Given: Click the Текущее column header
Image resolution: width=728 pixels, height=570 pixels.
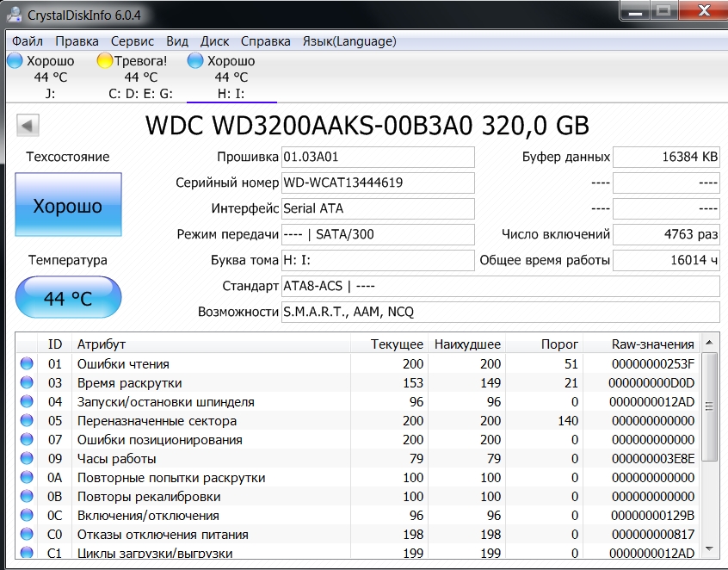Looking at the screenshot, I should (389, 344).
